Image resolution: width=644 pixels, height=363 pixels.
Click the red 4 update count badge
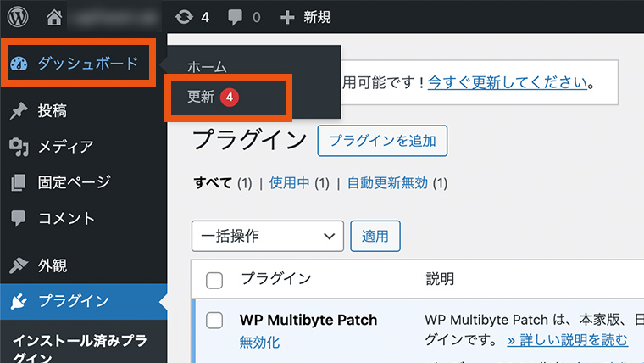tap(230, 98)
